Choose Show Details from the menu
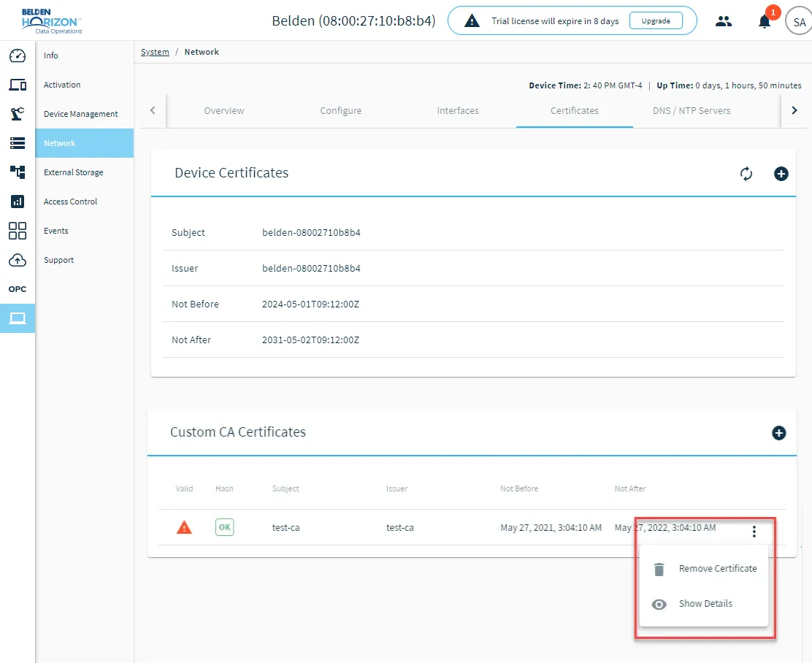 pos(704,604)
